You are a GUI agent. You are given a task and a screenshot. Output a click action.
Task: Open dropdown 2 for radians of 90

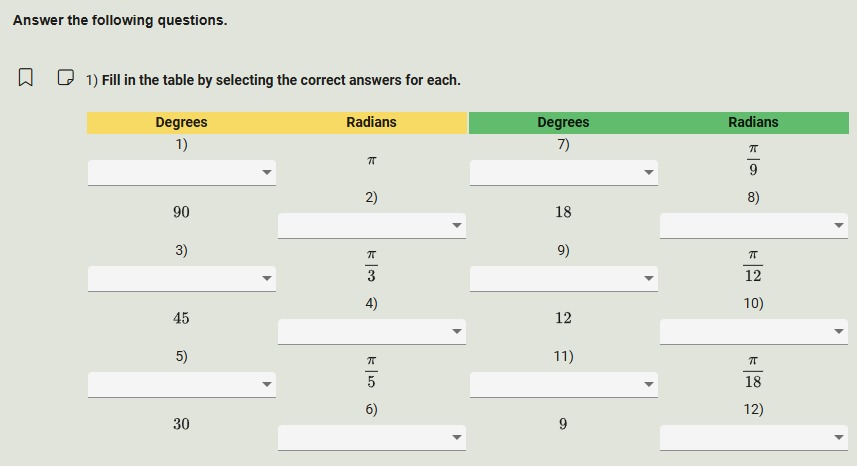coord(371,225)
